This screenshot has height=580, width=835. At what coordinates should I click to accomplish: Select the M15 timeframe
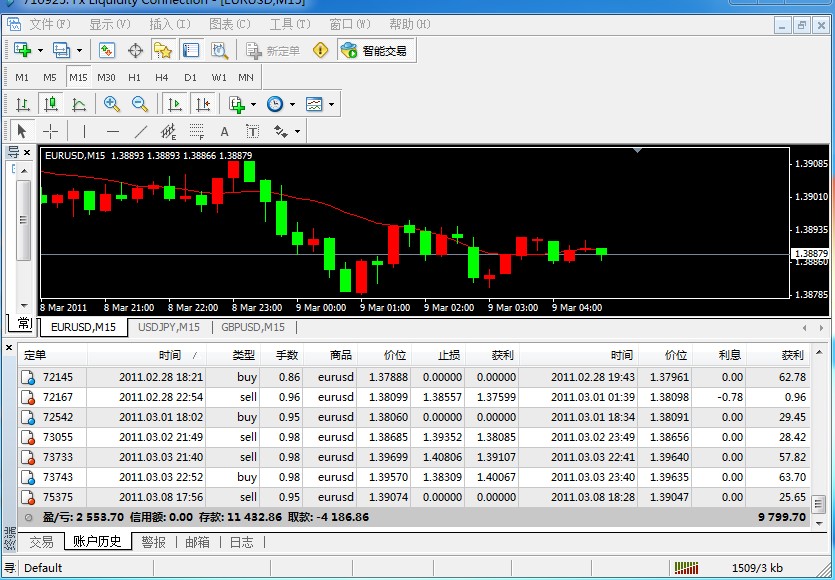coord(78,77)
